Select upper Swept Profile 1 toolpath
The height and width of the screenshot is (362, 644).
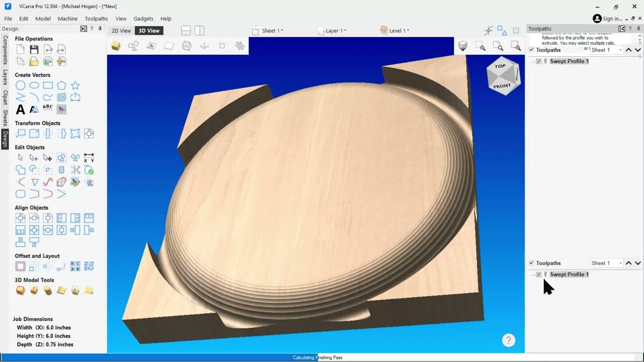569,61
